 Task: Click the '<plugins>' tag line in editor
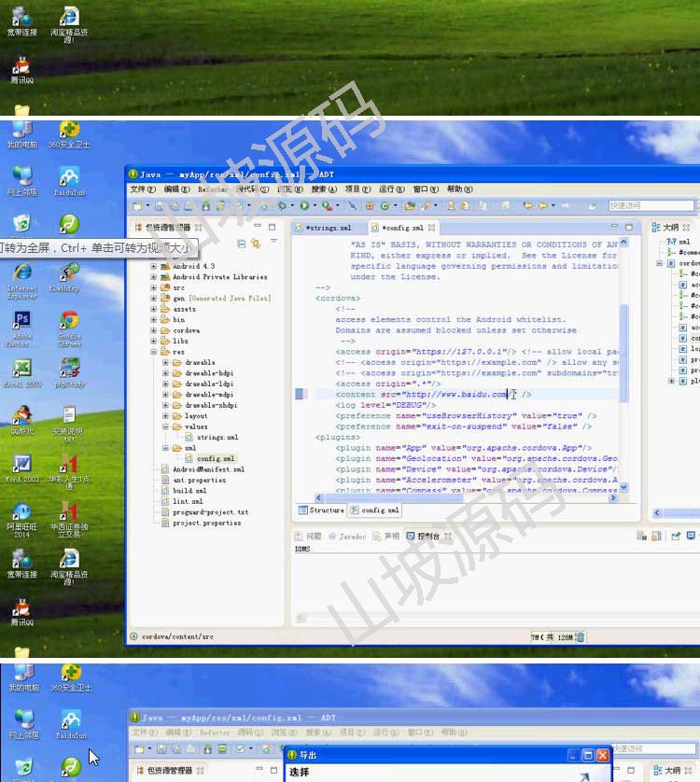[x=338, y=437]
